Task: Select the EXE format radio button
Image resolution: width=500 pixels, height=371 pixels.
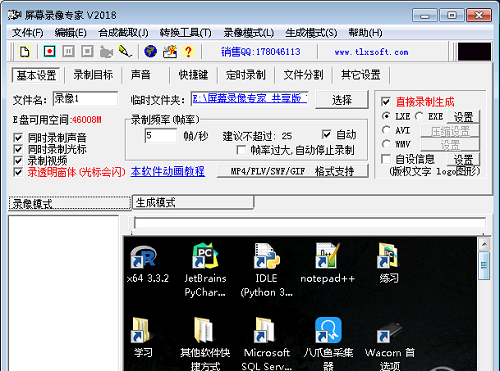Action: [419, 116]
